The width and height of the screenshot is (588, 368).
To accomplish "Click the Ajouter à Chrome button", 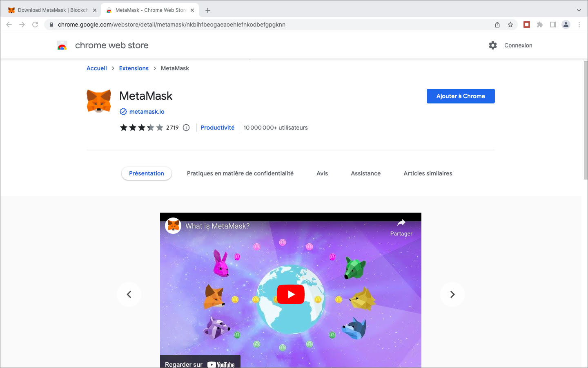I will [461, 96].
